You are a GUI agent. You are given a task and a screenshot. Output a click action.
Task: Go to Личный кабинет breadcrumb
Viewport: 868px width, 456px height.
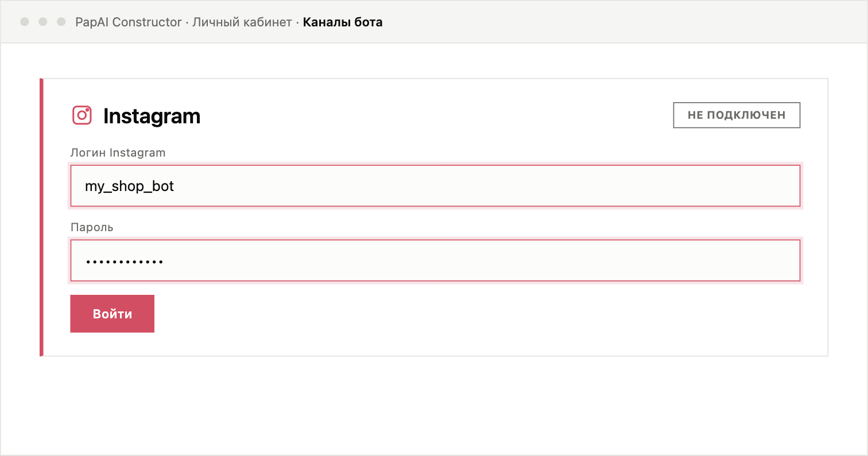click(242, 22)
